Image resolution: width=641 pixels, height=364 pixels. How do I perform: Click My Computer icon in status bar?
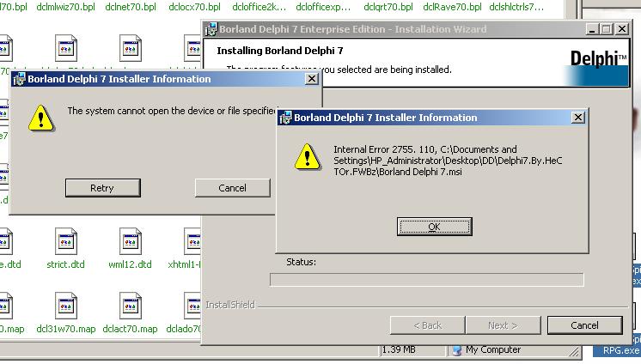(456, 350)
